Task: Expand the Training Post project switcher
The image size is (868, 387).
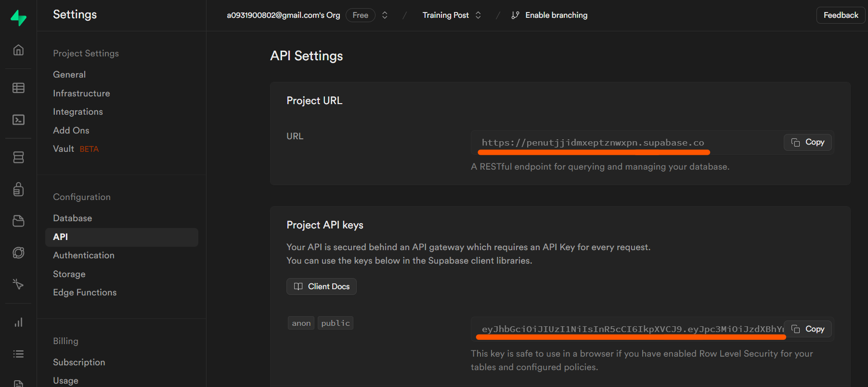Action: pos(478,15)
